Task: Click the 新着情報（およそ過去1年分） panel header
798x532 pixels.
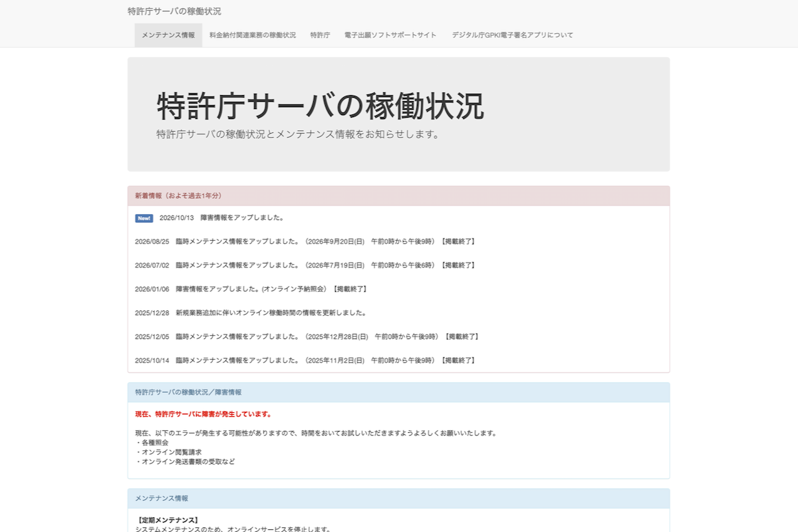Action: (398, 196)
